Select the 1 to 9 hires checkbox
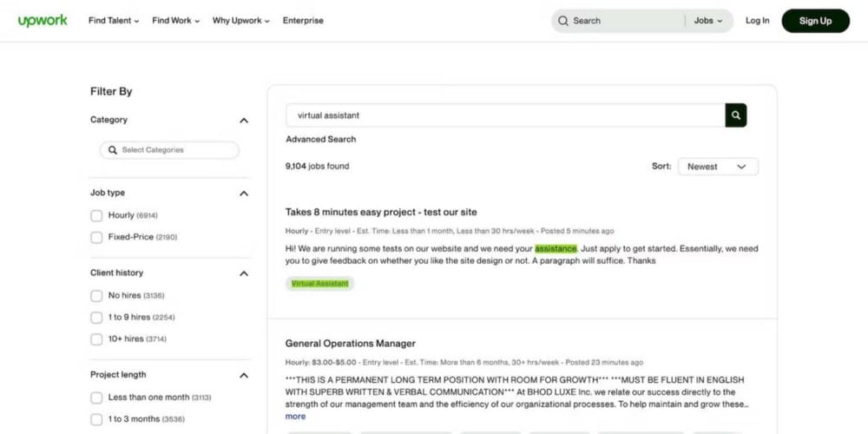Viewport: 868px width, 434px height. (x=96, y=318)
